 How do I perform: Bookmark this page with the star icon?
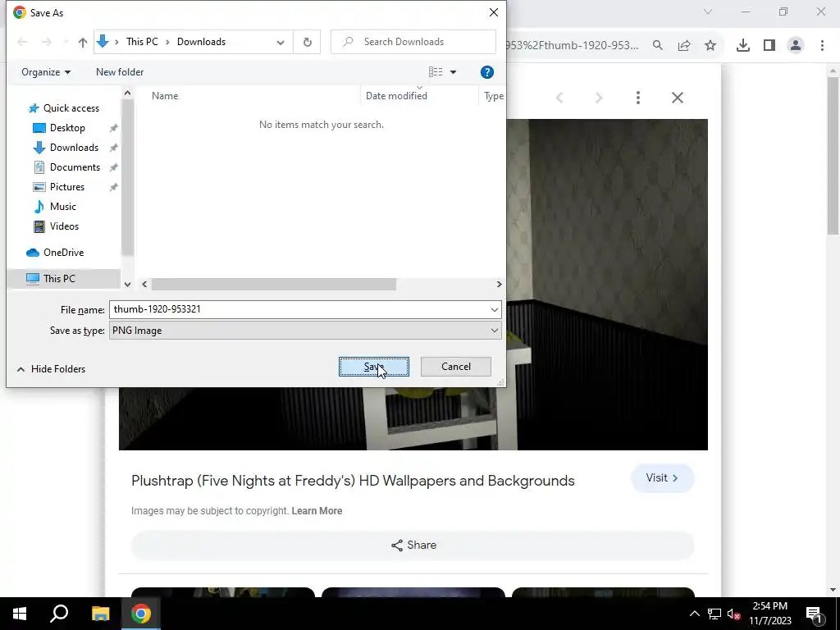710,46
